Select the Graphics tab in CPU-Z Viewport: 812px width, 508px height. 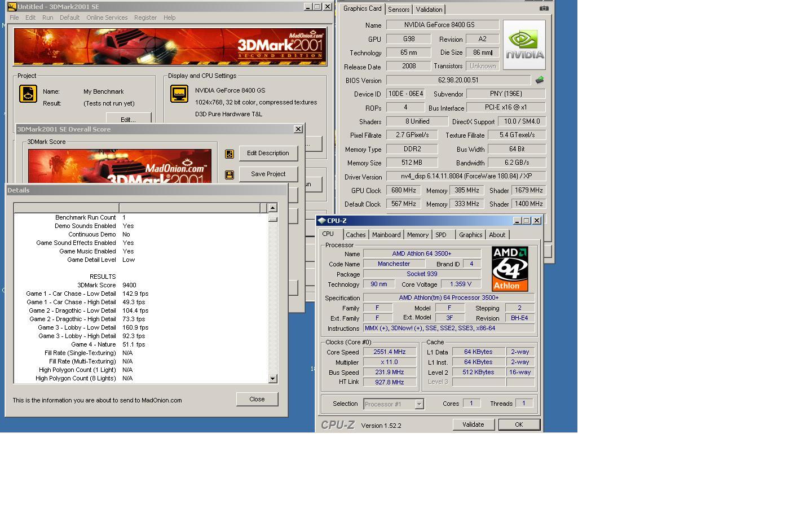[471, 235]
